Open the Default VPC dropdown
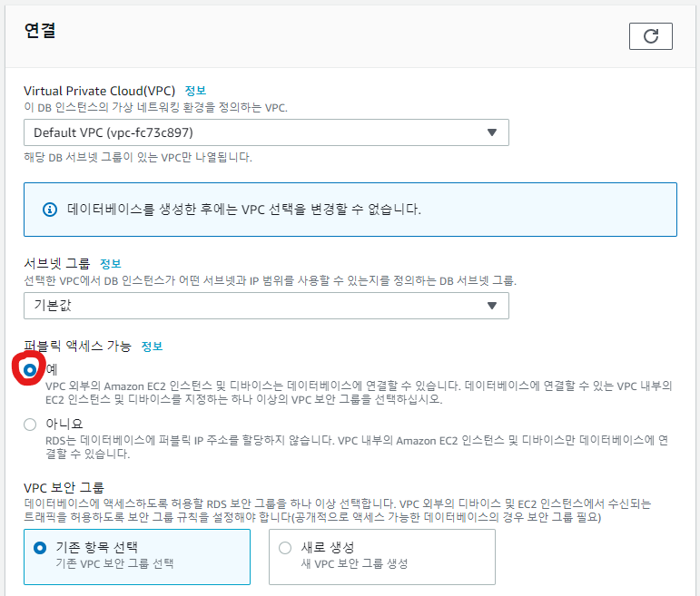 266,132
